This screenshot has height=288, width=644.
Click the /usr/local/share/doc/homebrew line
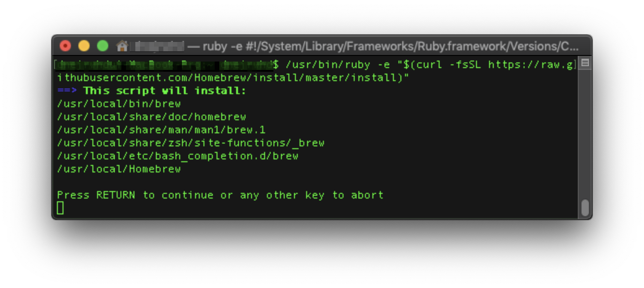(151, 117)
